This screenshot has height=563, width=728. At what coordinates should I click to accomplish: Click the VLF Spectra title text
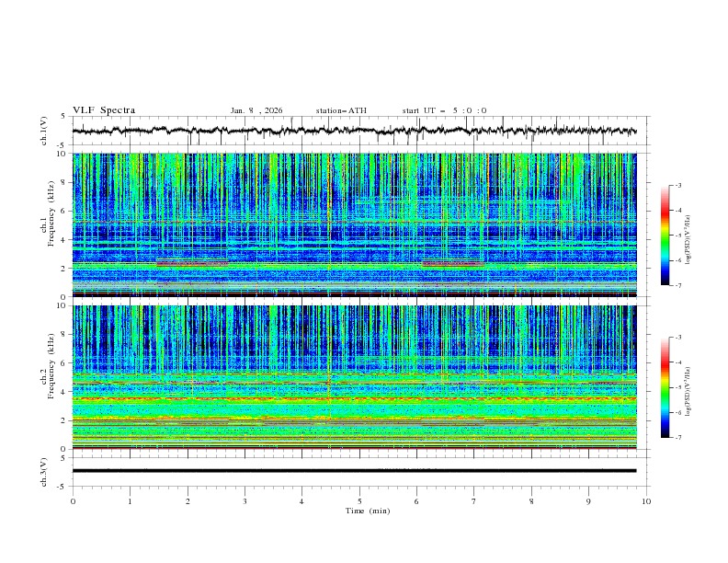[x=104, y=110]
